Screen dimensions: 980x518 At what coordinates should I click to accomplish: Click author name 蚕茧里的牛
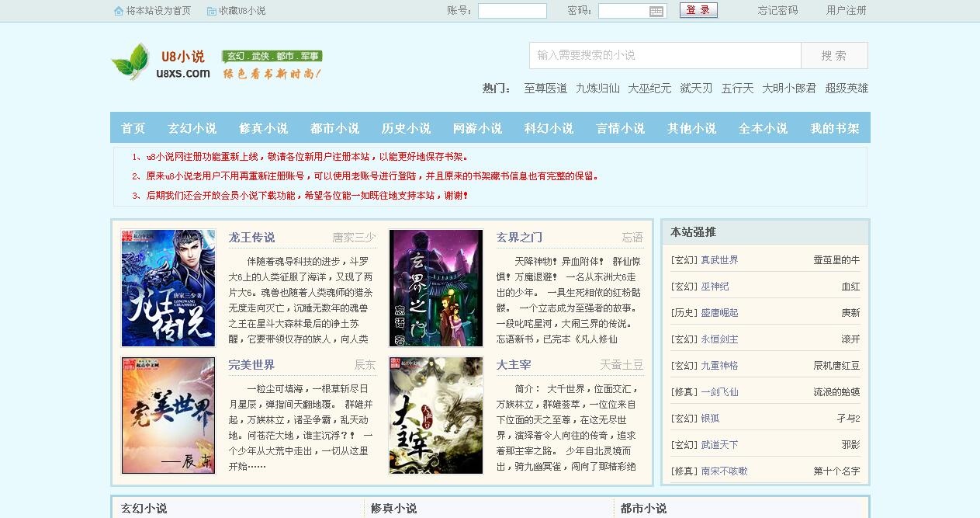(836, 260)
